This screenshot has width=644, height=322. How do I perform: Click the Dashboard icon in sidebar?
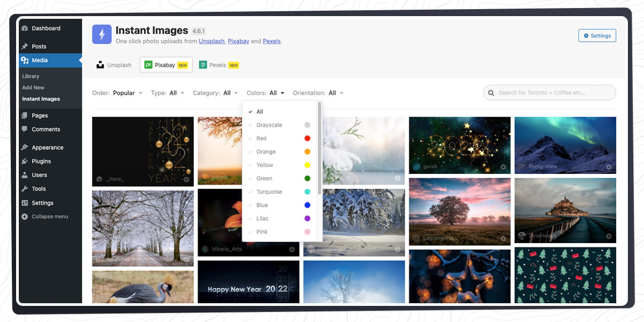click(25, 28)
